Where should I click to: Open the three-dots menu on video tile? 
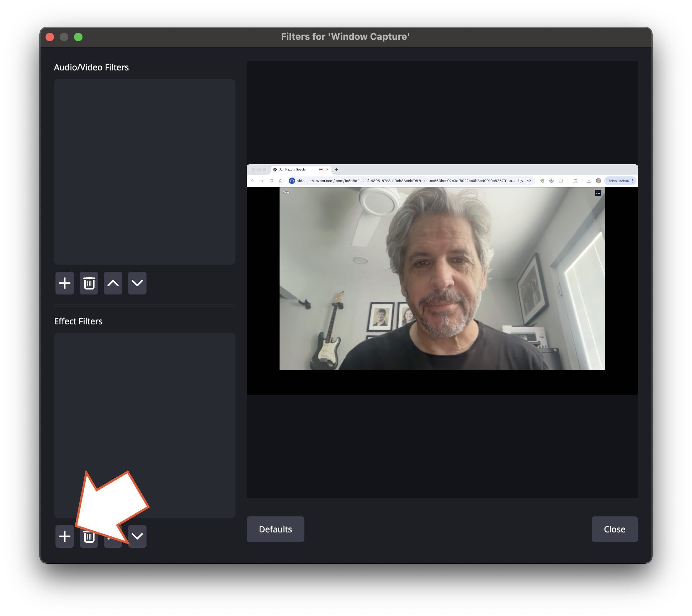[x=598, y=193]
